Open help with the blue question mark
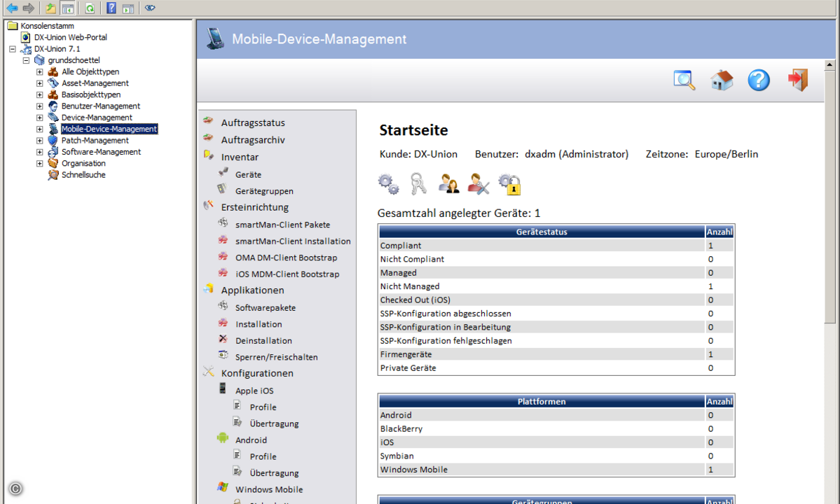Image resolution: width=840 pixels, height=504 pixels. point(759,80)
